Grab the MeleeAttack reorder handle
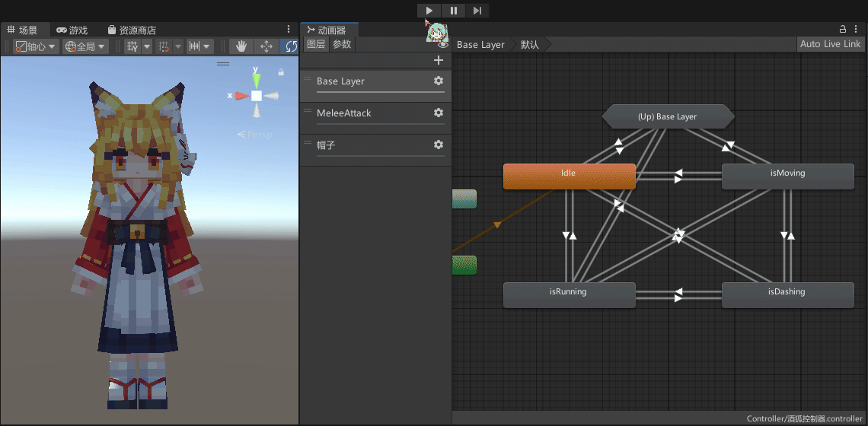The image size is (868, 426). pyautogui.click(x=308, y=110)
